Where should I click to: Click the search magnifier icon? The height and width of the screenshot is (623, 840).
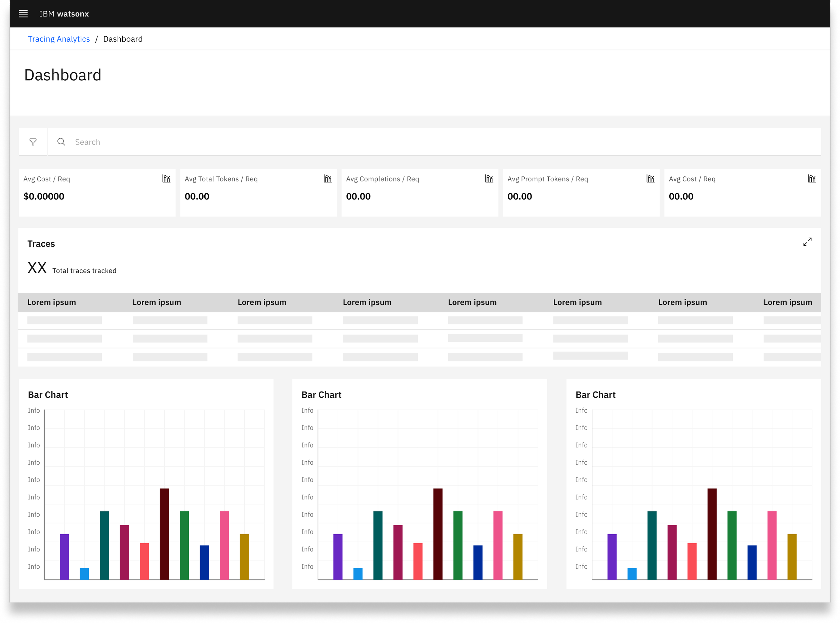point(61,142)
